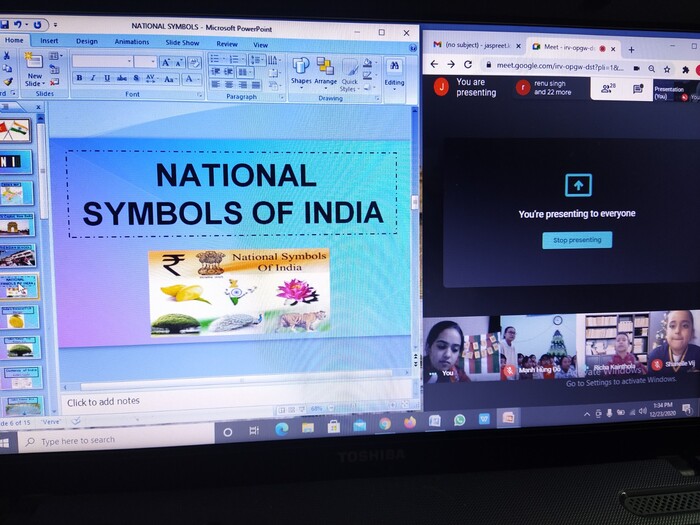
Task: Open the Font dialog launcher
Action: click(x=199, y=95)
